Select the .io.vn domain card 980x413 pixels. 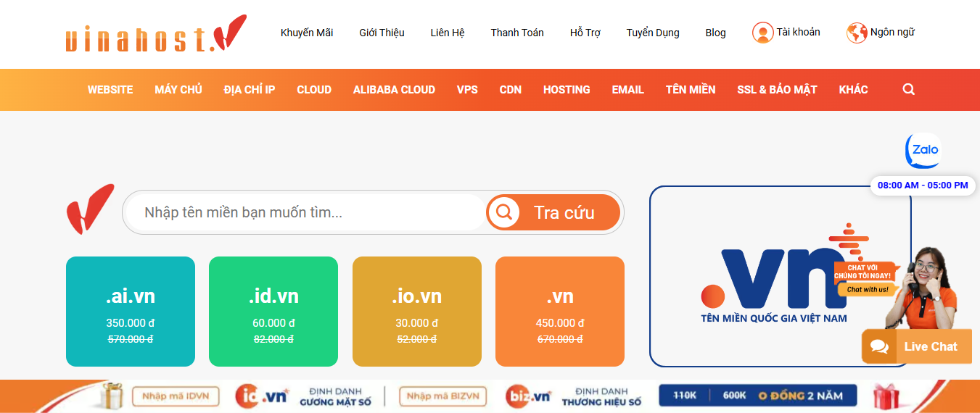[x=417, y=312]
